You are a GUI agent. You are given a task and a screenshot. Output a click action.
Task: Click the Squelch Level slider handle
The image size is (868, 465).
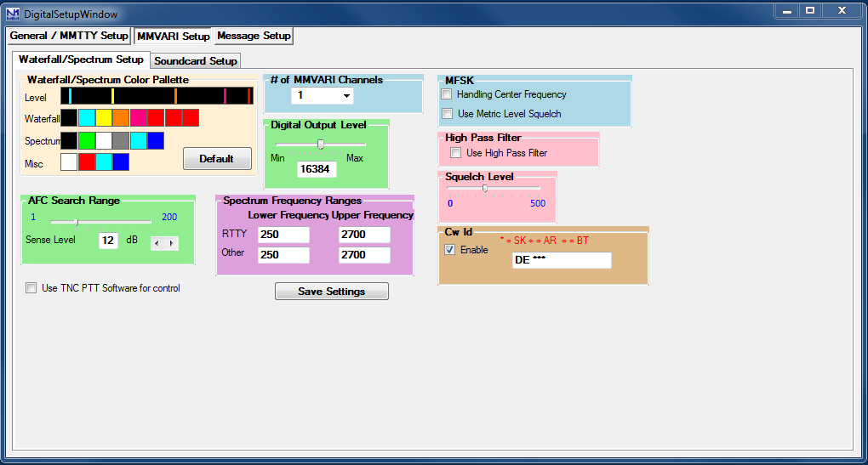[x=485, y=188]
